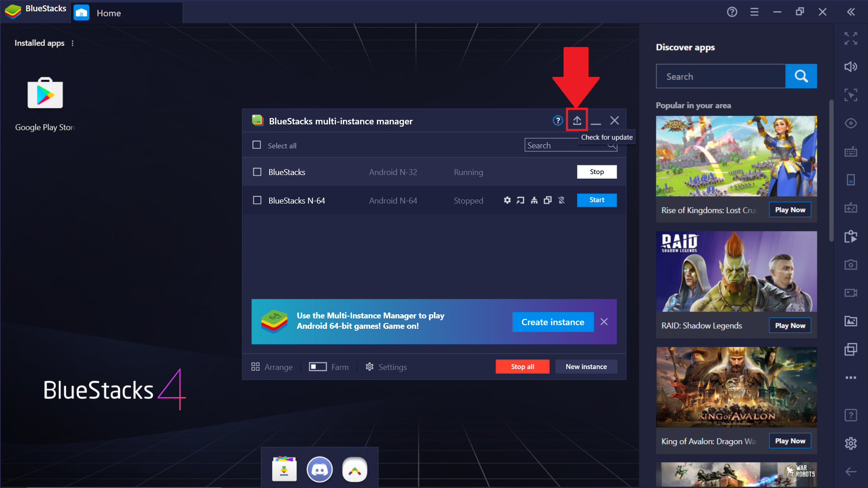Run disk cleanup on BlueStacks N-64 instance
Image resolution: width=868 pixels, height=488 pixels.
[534, 200]
